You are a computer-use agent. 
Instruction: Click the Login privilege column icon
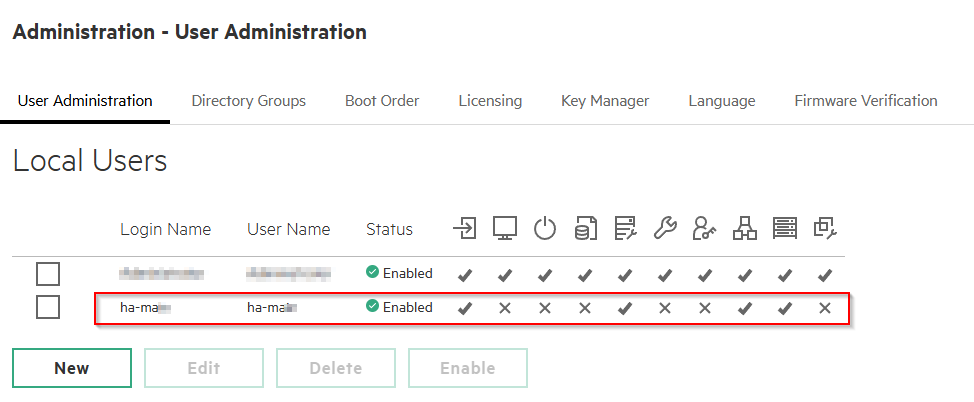464,229
